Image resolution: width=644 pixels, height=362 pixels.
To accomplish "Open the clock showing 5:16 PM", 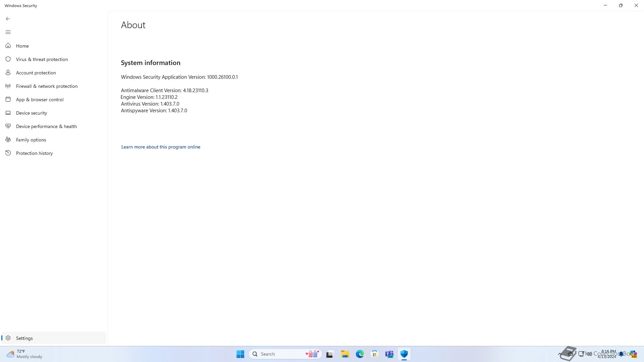I will 607,354.
